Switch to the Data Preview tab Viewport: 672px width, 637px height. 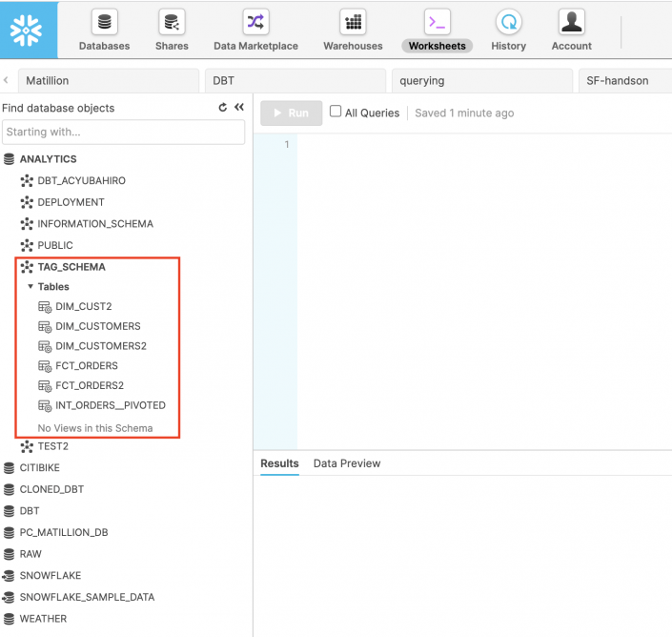click(x=347, y=463)
